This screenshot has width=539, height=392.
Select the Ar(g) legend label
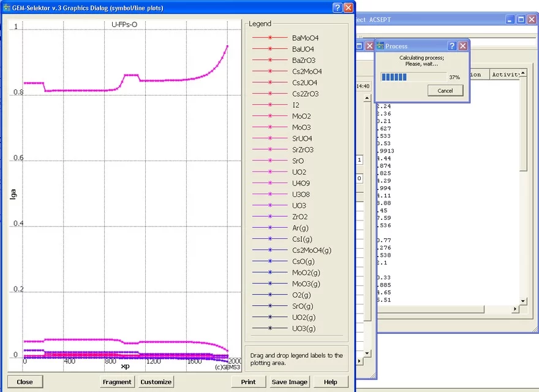point(301,228)
